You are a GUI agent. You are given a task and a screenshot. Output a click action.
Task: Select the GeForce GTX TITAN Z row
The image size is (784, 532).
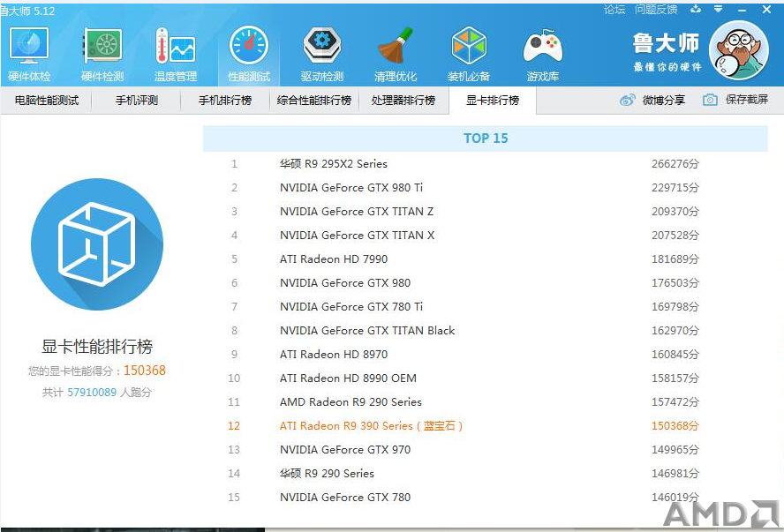pyautogui.click(x=486, y=212)
